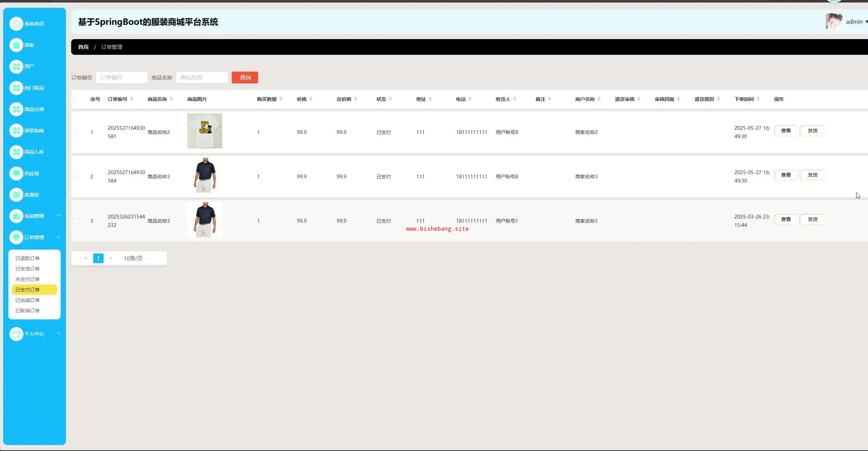Viewport: 868px width, 451px height.
Task: Click the 订单编号 search input field
Action: coord(121,77)
